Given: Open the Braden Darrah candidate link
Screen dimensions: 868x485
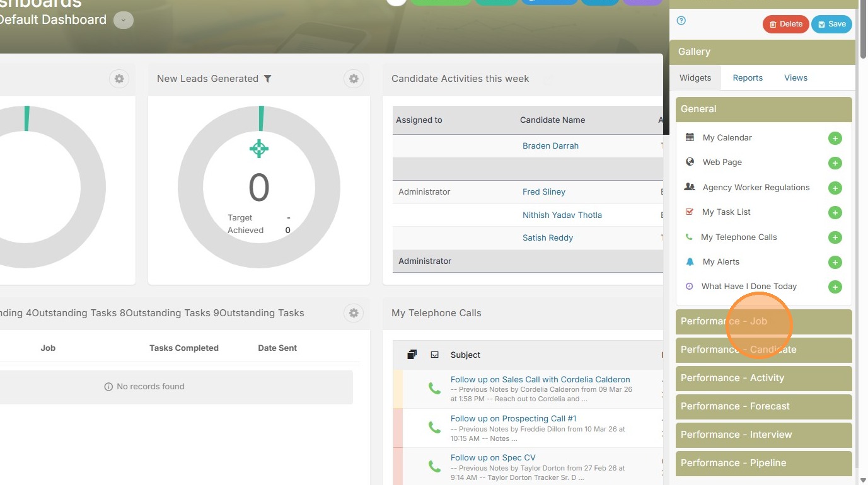Looking at the screenshot, I should tap(550, 146).
